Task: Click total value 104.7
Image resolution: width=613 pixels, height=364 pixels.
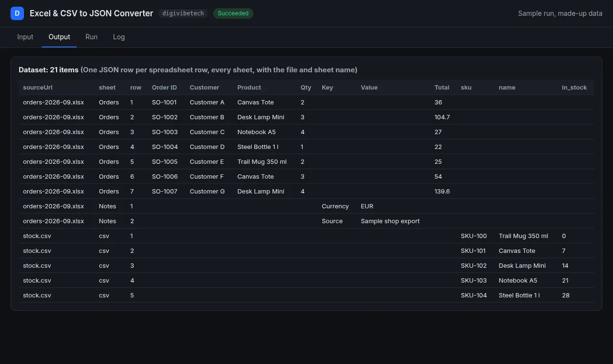Action: tap(442, 117)
